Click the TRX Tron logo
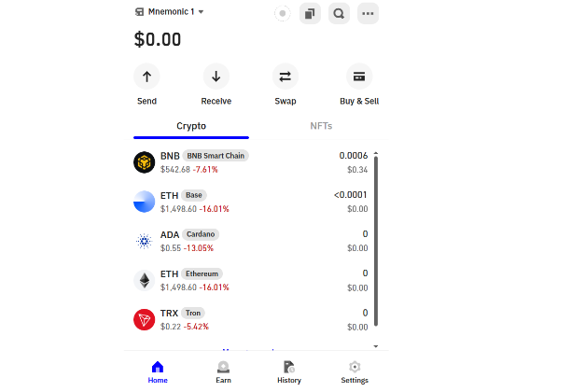The width and height of the screenshot is (585, 392). pos(144,320)
